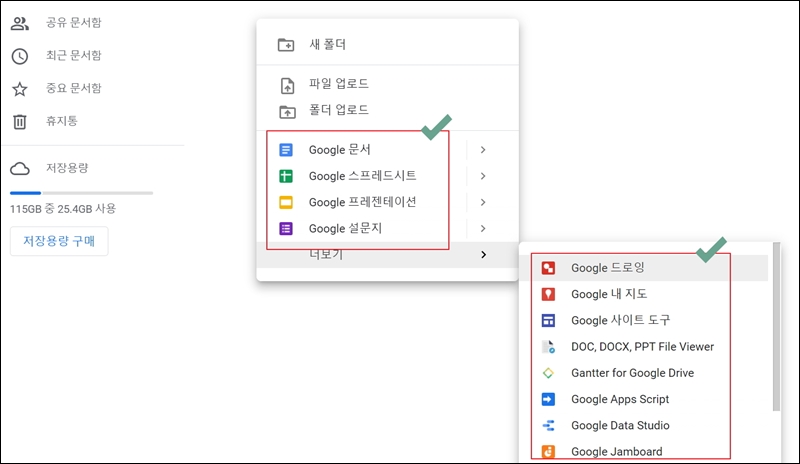Open Google 드로잉 from the submenu
The width and height of the screenshot is (800, 464).
(644, 268)
